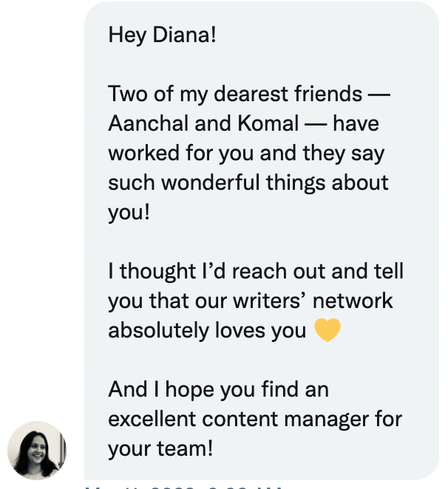Click the yellow heart emoji
The width and height of the screenshot is (448, 489).
tap(327, 330)
